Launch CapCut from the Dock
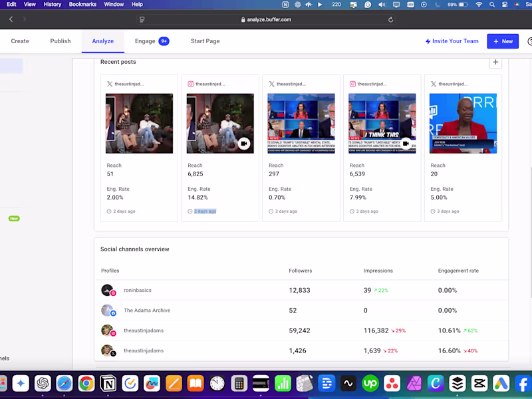 (x=479, y=384)
